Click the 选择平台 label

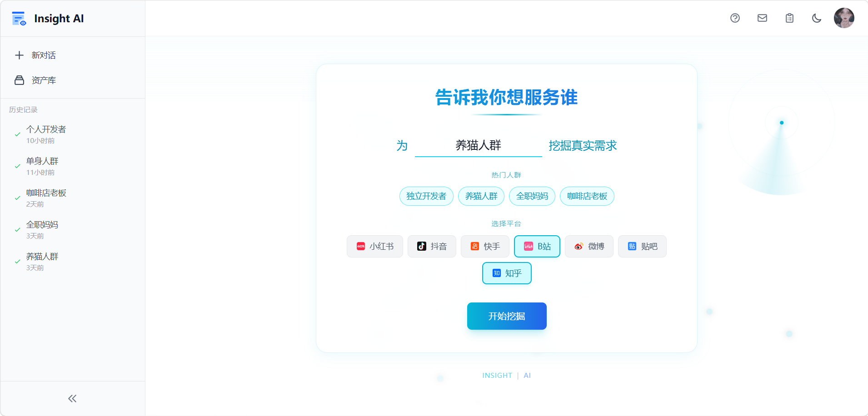(506, 223)
